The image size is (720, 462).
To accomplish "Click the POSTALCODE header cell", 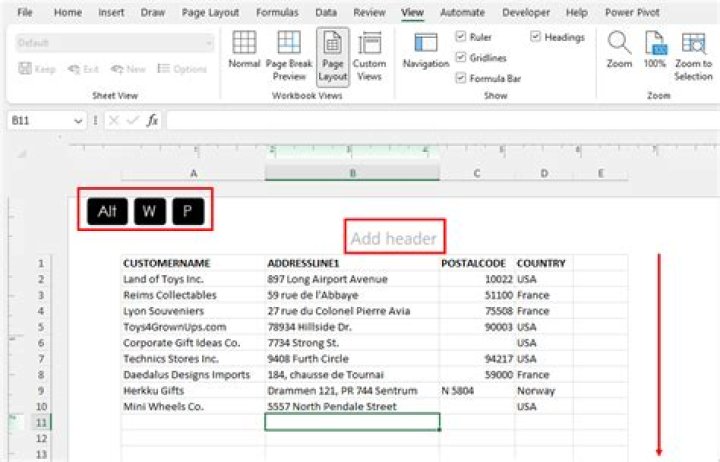I will pos(477,263).
